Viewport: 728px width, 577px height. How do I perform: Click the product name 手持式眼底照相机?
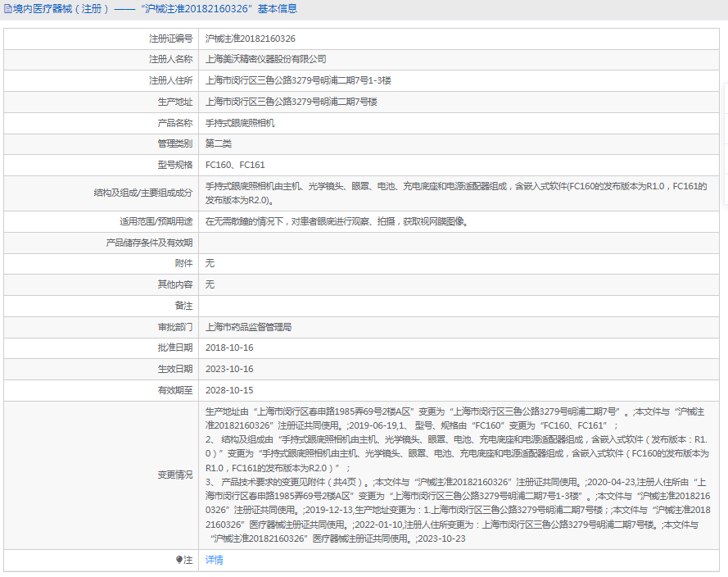pyautogui.click(x=240, y=123)
